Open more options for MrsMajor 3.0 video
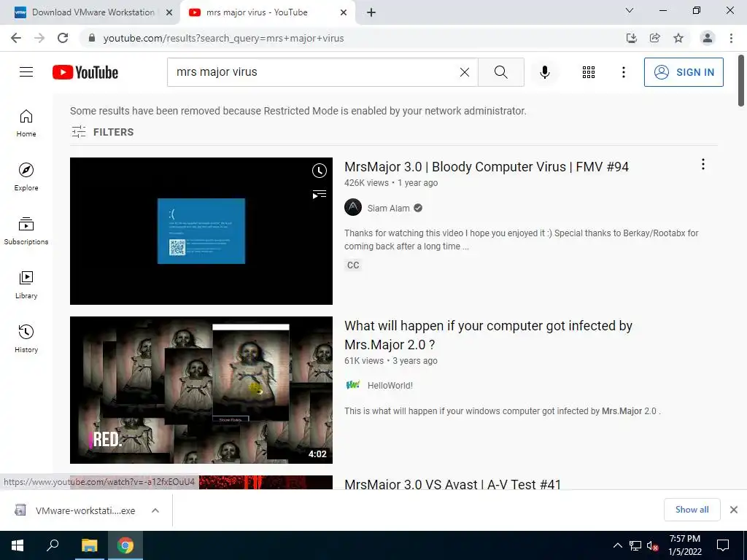This screenshot has width=747, height=560. (703, 164)
